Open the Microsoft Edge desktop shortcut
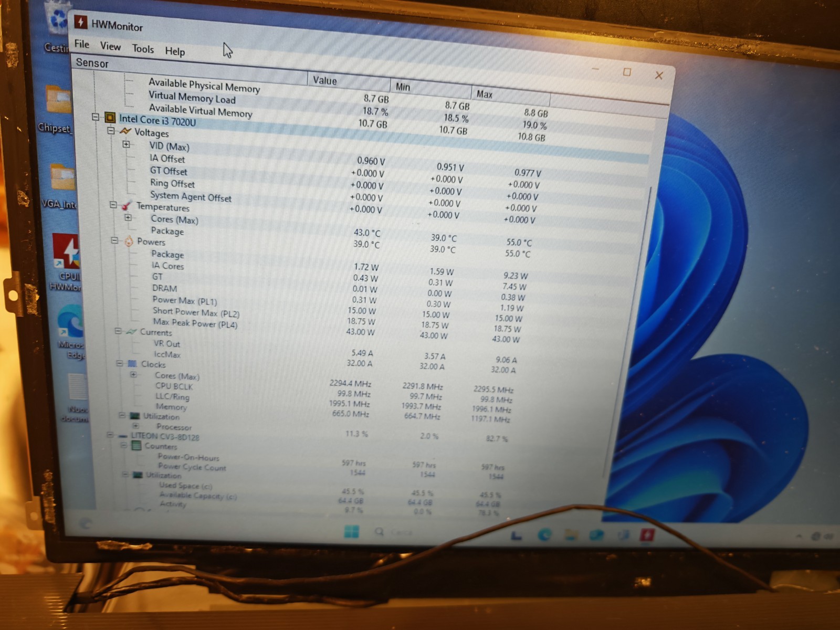 point(71,332)
